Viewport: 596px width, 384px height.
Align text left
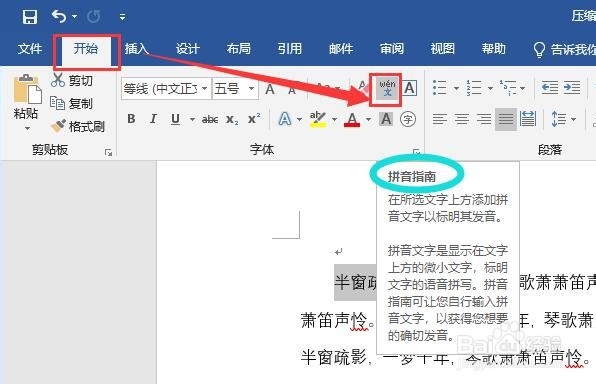point(439,119)
